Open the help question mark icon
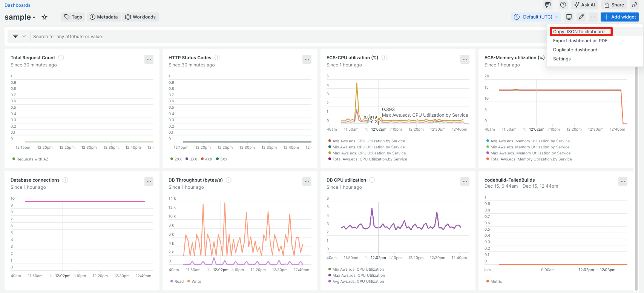 (563, 5)
